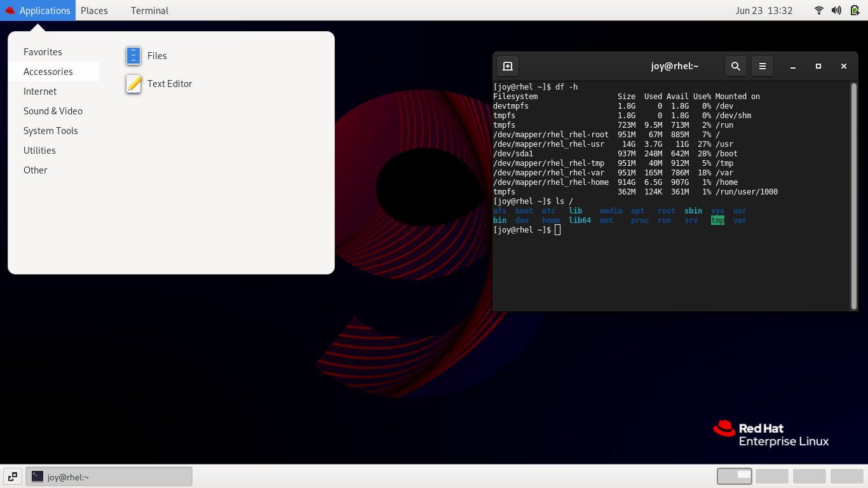
Task: Open the terminal search
Action: point(735,65)
